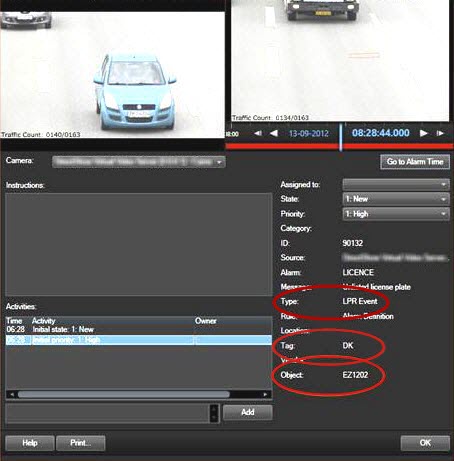The image size is (454, 461).
Task: Expand the Assigned to dropdown
Action: pos(396,184)
